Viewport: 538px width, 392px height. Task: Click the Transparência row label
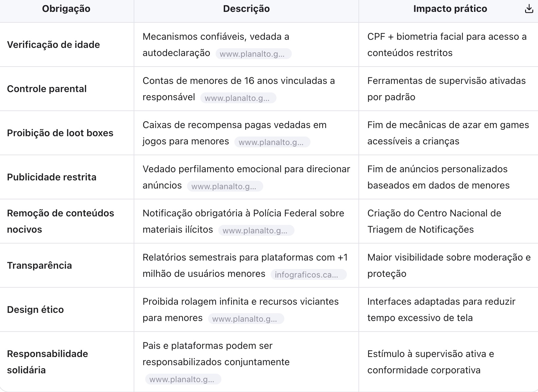pyautogui.click(x=39, y=266)
